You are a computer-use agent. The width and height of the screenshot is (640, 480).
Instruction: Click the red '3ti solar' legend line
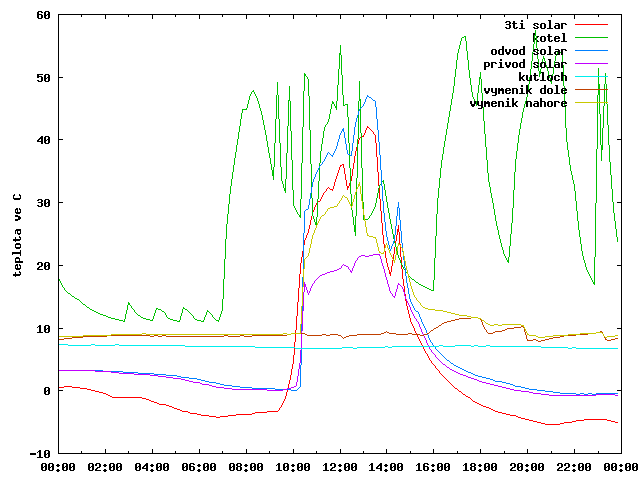(x=591, y=25)
